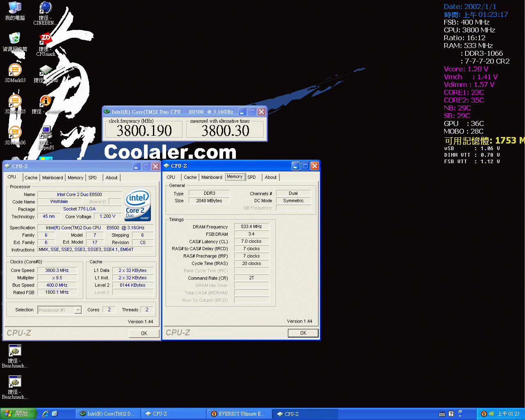Click the Core Speed value 3800.3 MHz
Viewport: 525px width, 420px height.
click(57, 270)
